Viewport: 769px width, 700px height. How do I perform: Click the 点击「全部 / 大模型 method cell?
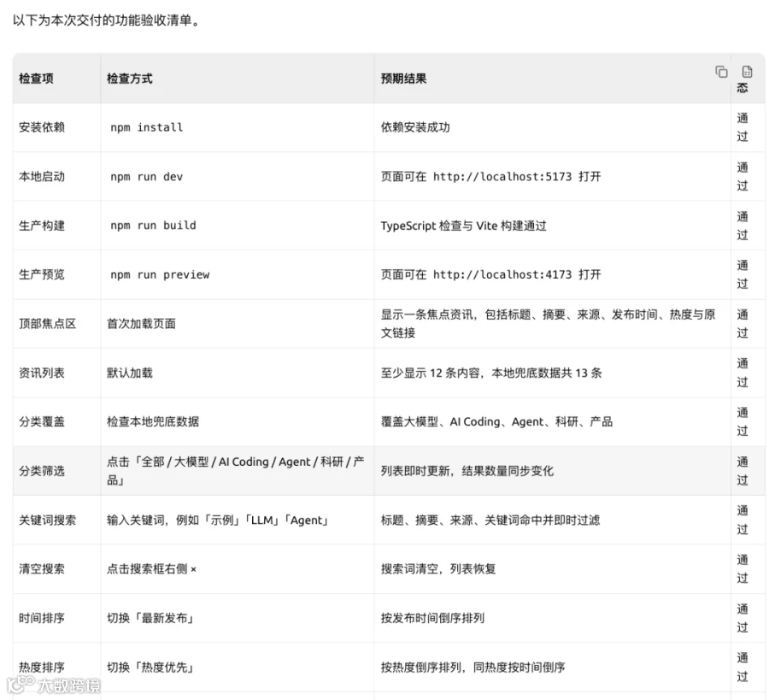click(x=236, y=471)
